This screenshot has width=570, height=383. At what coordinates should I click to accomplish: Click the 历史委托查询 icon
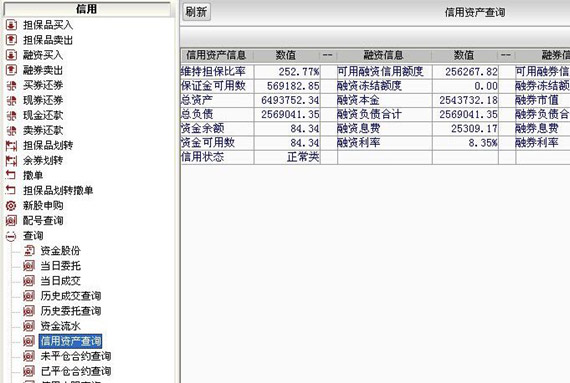click(29, 311)
